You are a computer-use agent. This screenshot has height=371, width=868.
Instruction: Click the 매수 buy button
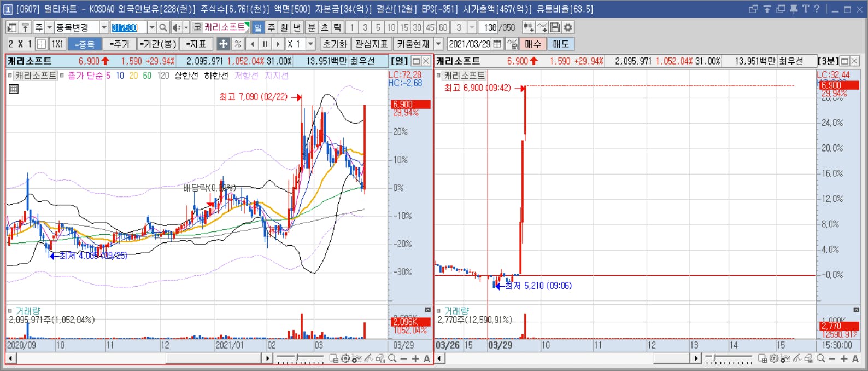pyautogui.click(x=532, y=44)
